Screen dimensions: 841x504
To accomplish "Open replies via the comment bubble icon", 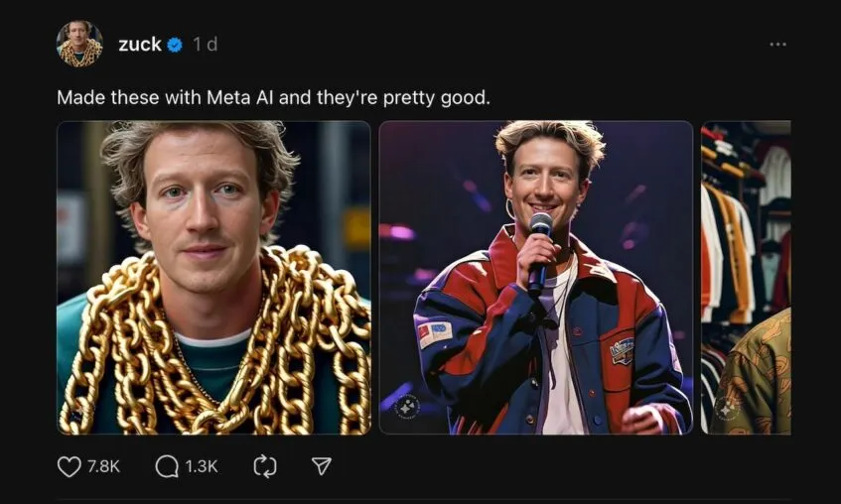I will click(x=167, y=465).
